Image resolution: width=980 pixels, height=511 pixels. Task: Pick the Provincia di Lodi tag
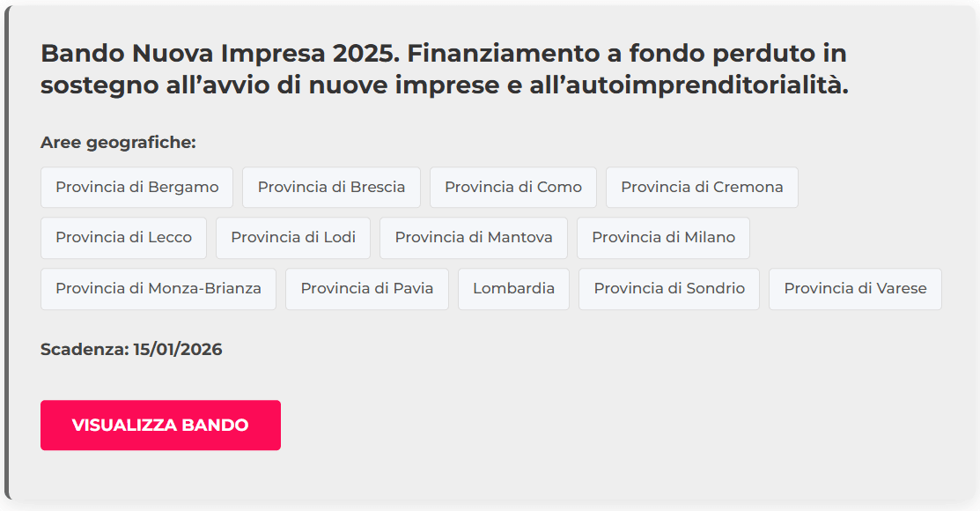tap(293, 238)
